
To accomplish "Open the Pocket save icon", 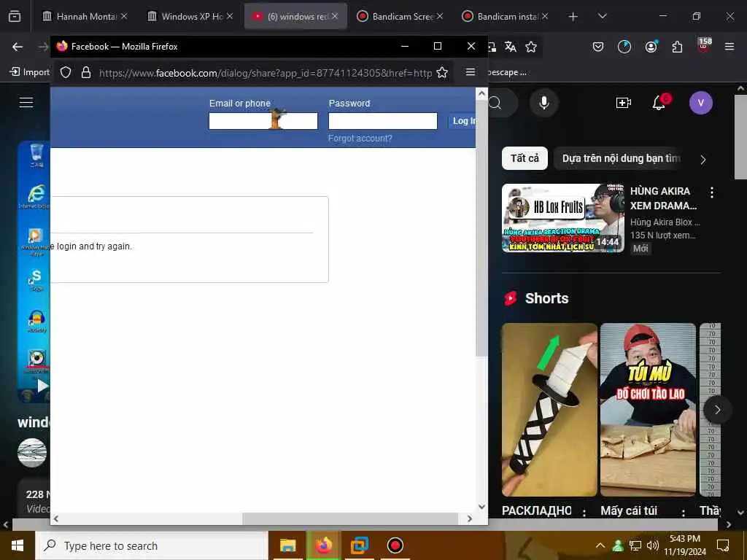I will tap(598, 47).
